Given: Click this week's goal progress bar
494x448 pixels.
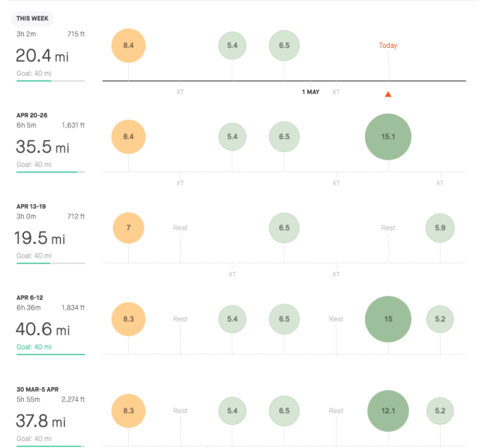Looking at the screenshot, I should (50, 81).
